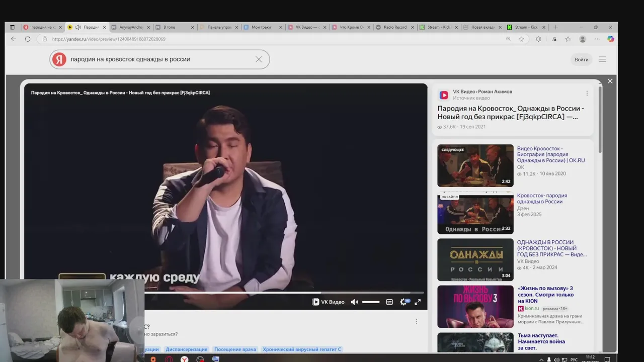Image resolution: width=644 pixels, height=362 pixels.
Task: Open a new browser tab
Action: (555, 27)
